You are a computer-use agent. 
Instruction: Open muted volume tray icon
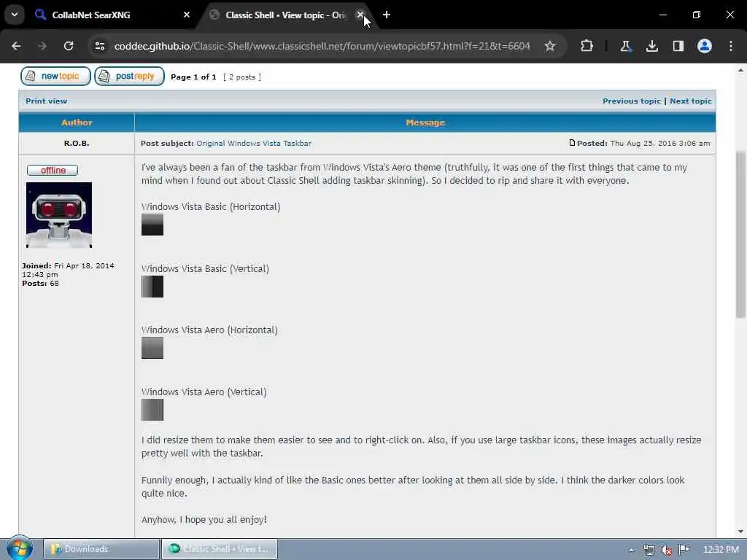click(667, 550)
